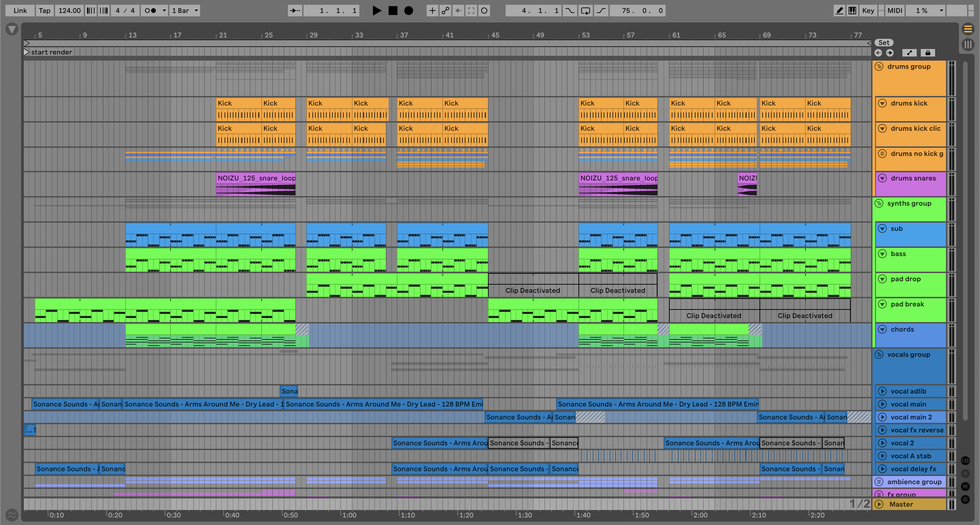Screen dimensions: 980x525
Task: Open the 1 Bar quantization dropdown
Action: coord(185,11)
